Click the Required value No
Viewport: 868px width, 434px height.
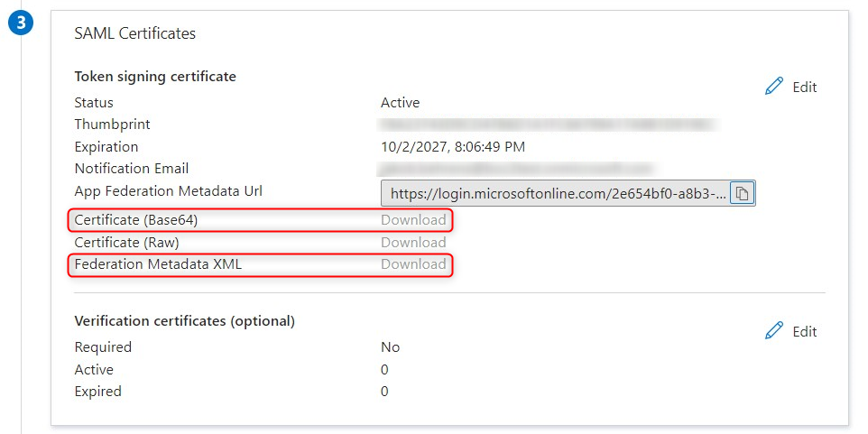390,346
